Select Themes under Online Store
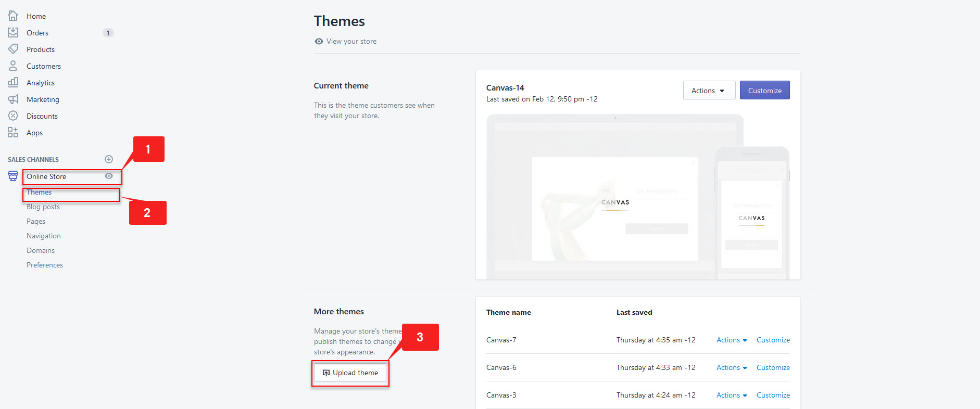Viewport: 980px width, 409px height. point(39,192)
